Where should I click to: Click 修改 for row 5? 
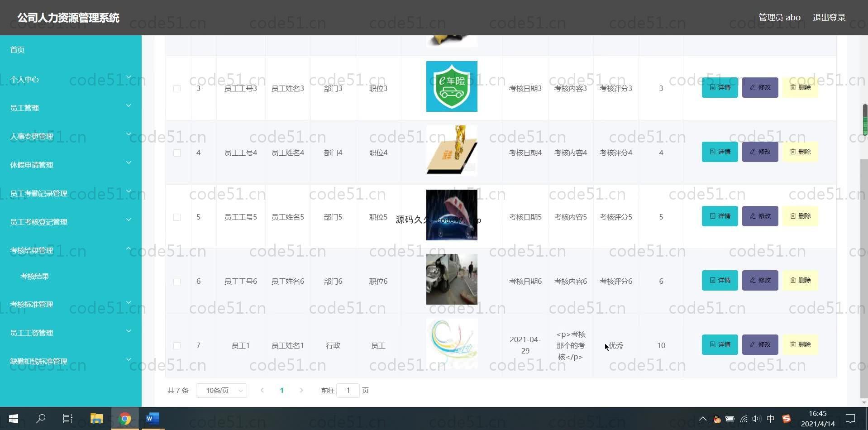click(x=760, y=216)
